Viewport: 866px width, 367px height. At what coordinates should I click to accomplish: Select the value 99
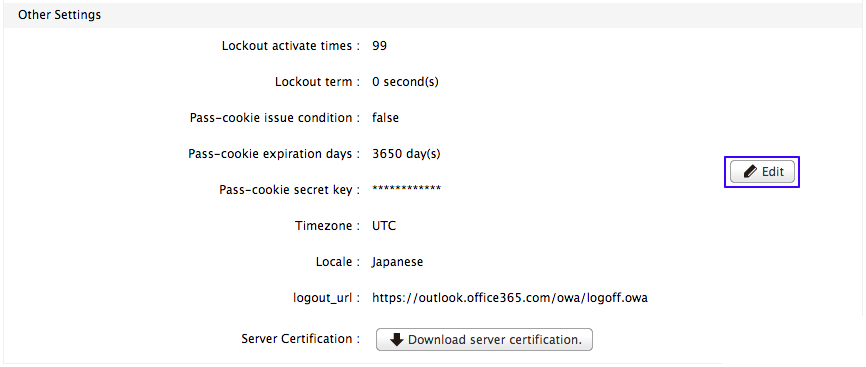click(x=379, y=46)
